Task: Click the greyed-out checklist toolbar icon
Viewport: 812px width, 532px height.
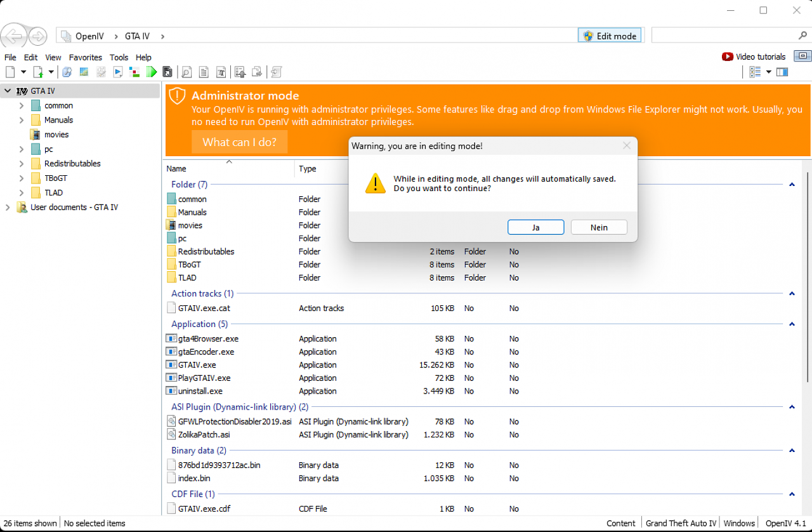Action: tap(100, 72)
